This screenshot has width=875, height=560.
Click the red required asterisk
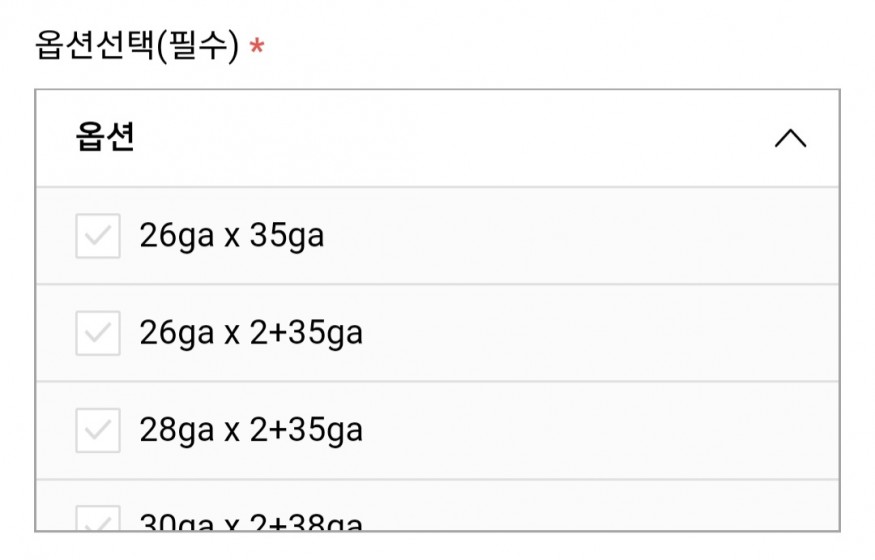point(257,46)
